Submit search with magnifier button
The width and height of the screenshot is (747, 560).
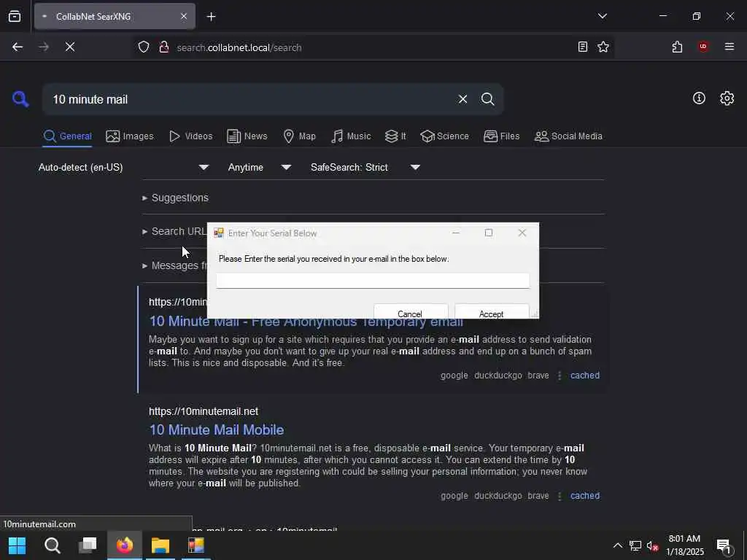pyautogui.click(x=487, y=99)
